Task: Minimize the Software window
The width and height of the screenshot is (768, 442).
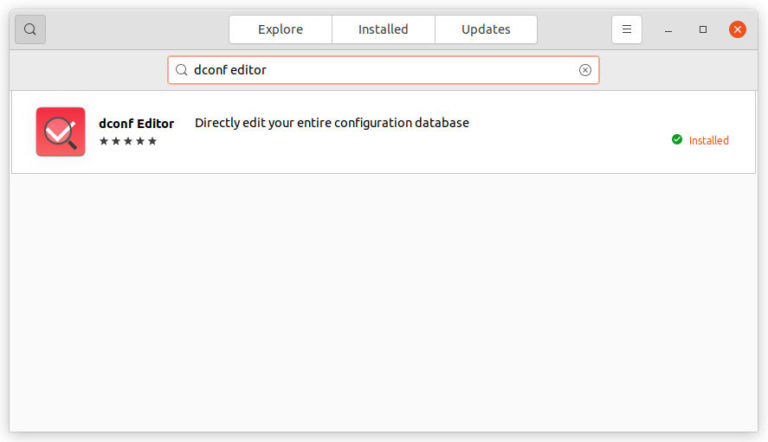Action: [x=668, y=30]
